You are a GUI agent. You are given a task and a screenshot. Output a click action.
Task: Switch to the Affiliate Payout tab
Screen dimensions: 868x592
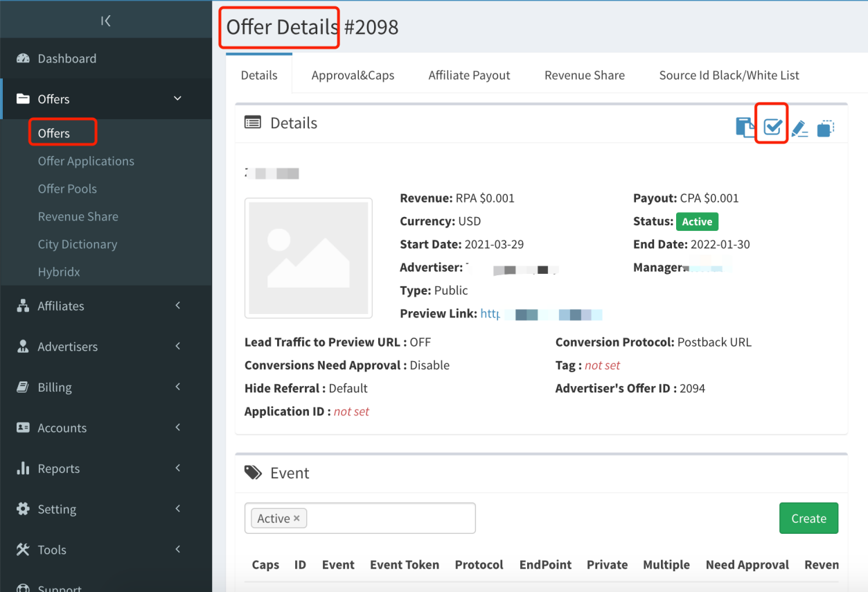(469, 75)
